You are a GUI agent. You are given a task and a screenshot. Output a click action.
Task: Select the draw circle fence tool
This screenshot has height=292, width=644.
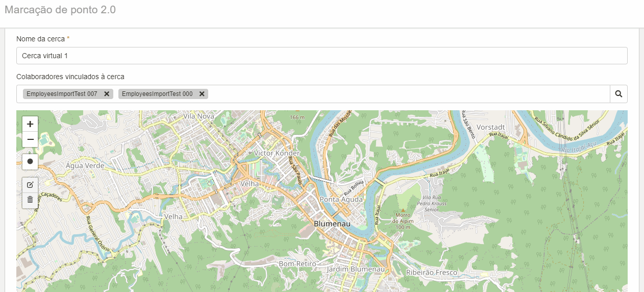click(30, 161)
